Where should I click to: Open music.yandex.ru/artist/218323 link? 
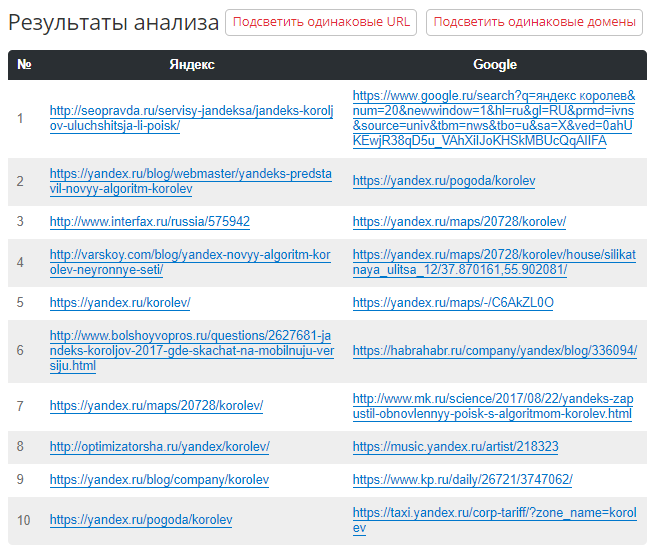(455, 447)
